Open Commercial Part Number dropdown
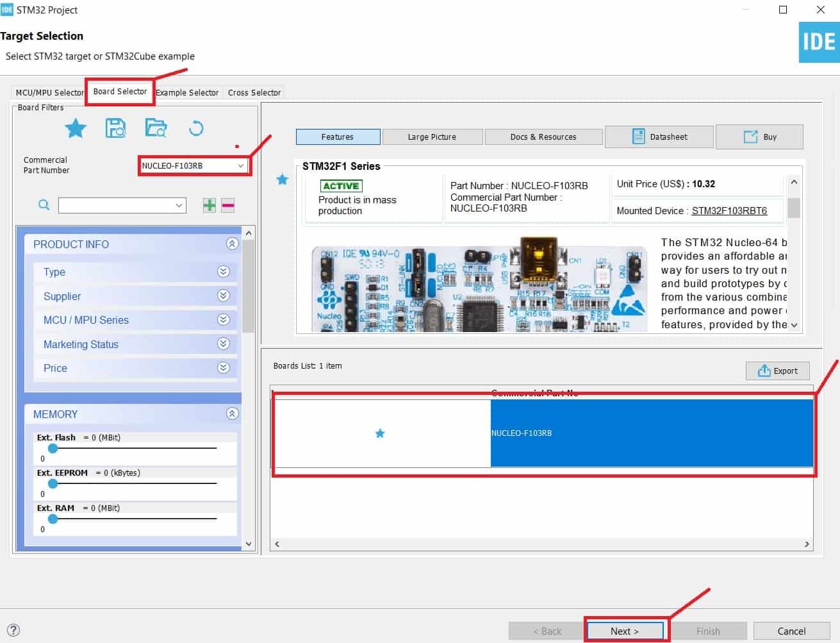Screen dimensions: 840x643 (x=241, y=165)
